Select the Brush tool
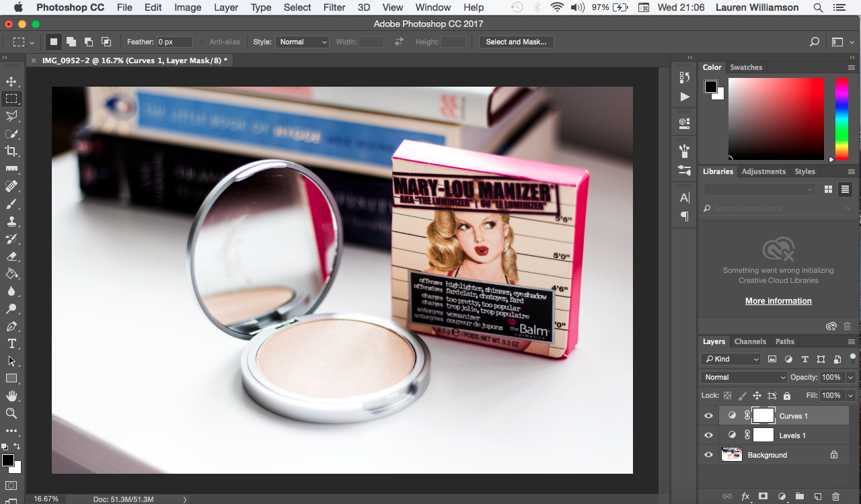The width and height of the screenshot is (861, 504). [x=11, y=204]
